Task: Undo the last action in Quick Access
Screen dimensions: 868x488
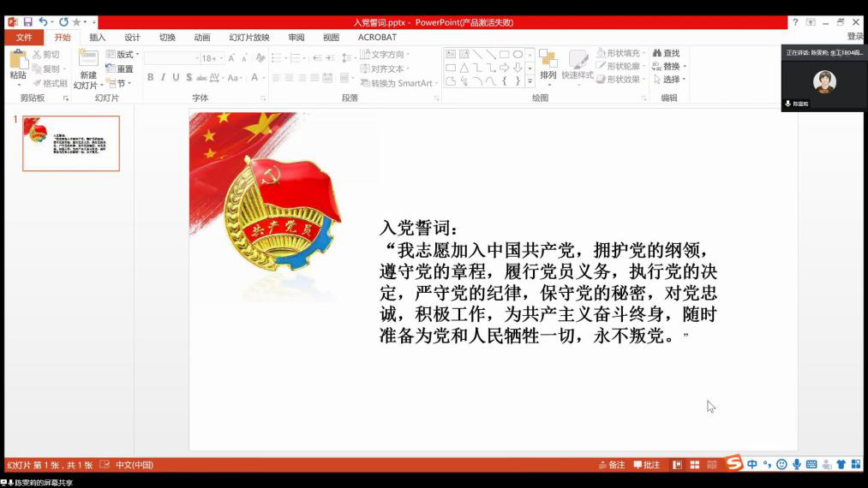Action: 43,22
